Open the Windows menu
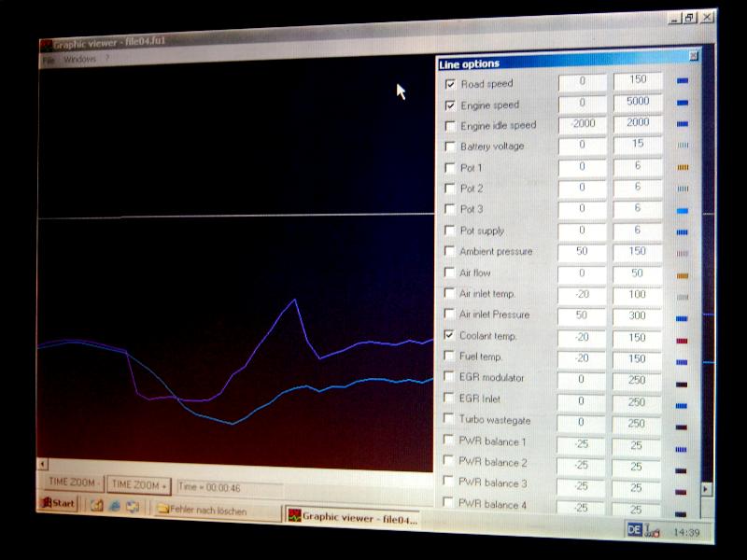747x560 pixels. tap(79, 60)
